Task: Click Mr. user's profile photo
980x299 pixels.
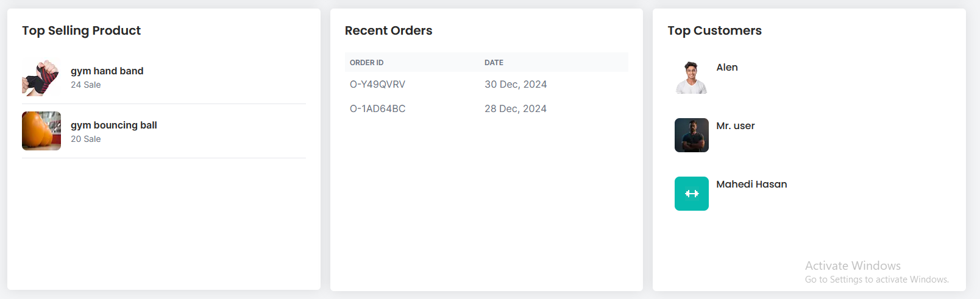Action: tap(691, 135)
